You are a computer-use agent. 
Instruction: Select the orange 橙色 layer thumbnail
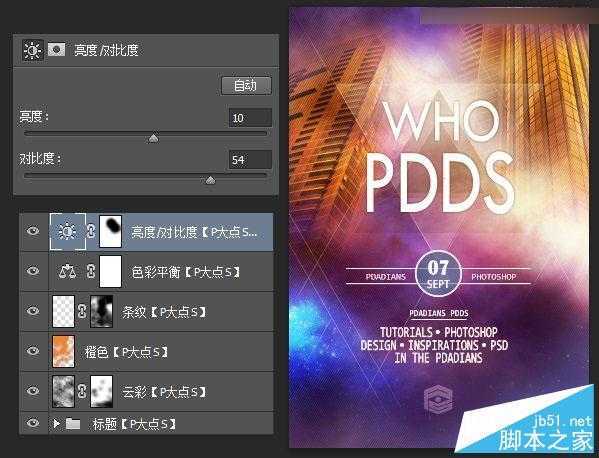pos(63,351)
